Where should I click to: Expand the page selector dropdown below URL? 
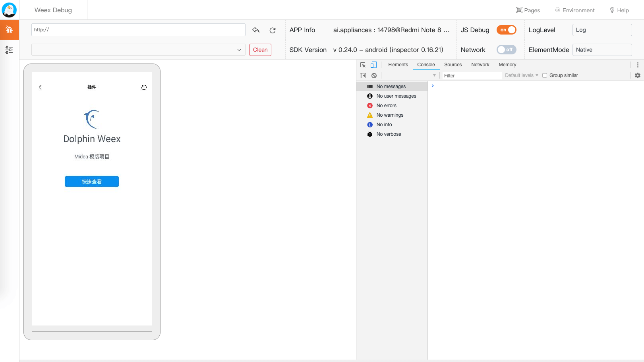click(138, 50)
